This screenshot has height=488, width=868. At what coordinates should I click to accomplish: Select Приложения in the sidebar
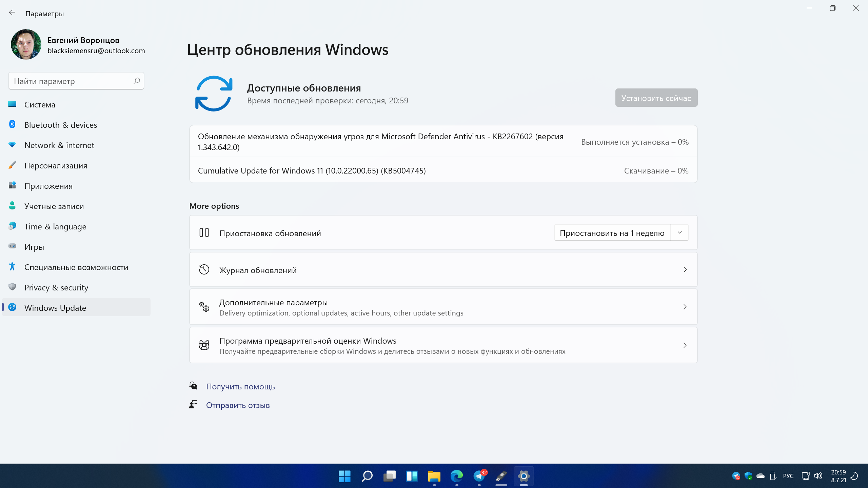click(x=76, y=186)
